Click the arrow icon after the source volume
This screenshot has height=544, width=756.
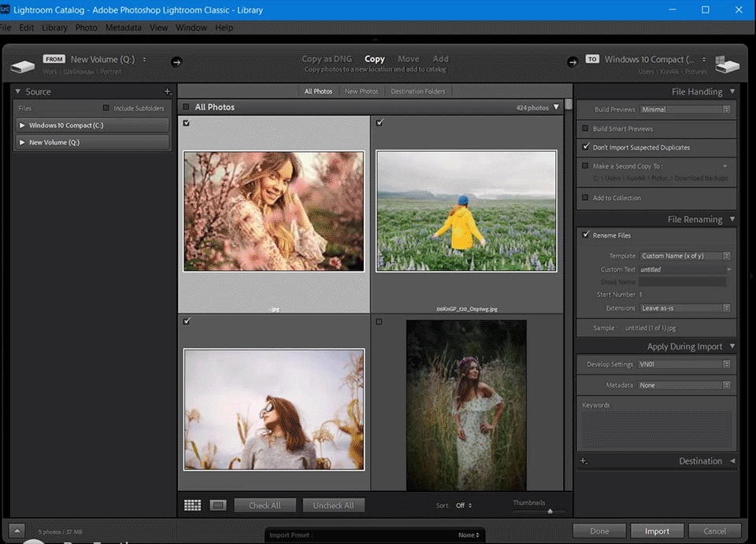tap(176, 61)
